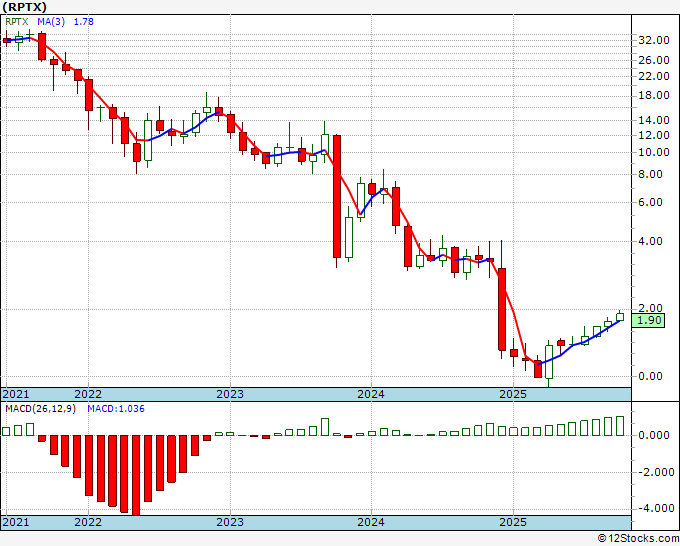Image resolution: width=680 pixels, height=546 pixels.
Task: Click the 6.00 price axis label
Action: click(651, 203)
